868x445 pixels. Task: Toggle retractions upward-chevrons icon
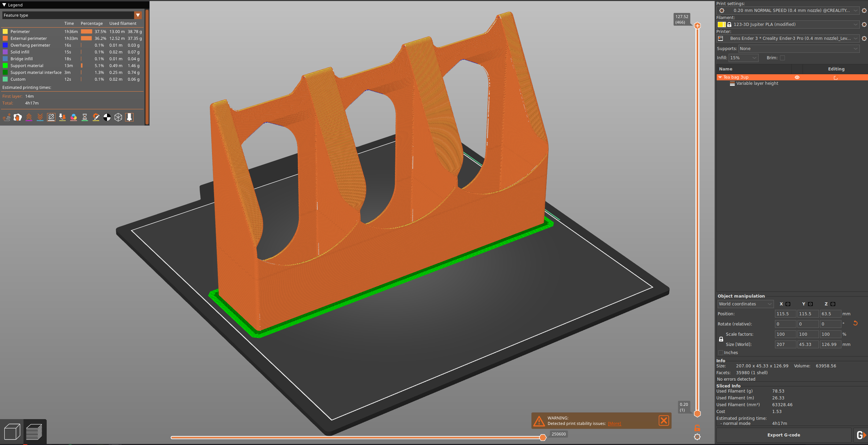[x=29, y=117]
